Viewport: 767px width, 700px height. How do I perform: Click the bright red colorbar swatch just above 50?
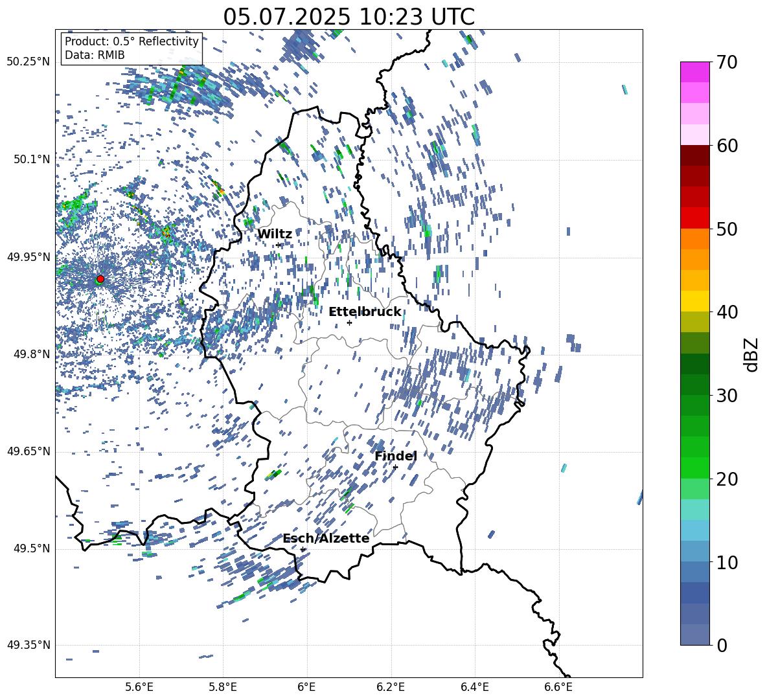coord(694,218)
